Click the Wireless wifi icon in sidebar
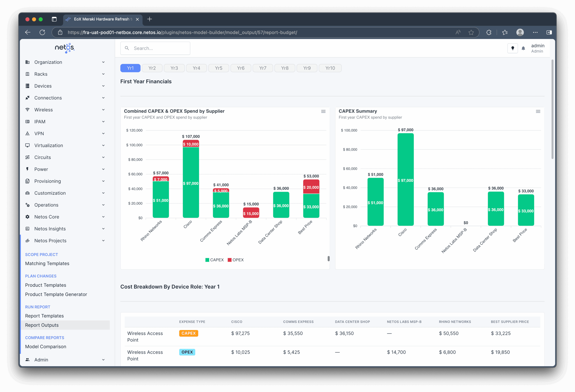This screenshot has height=392, width=575. point(27,110)
